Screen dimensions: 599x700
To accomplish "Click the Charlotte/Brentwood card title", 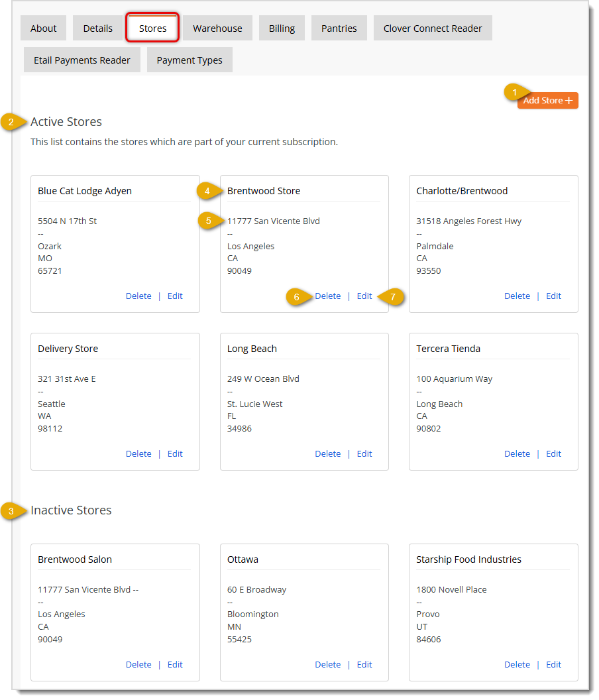I will [x=462, y=191].
